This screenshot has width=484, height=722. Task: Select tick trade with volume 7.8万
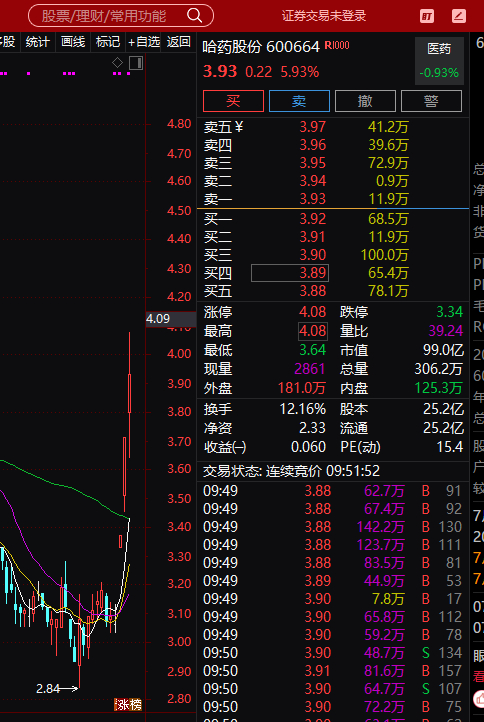coord(332,599)
